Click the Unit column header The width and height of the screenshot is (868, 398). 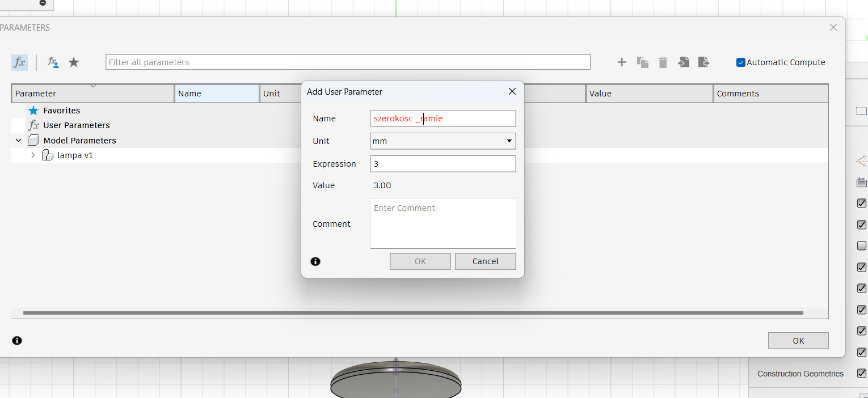click(x=280, y=94)
